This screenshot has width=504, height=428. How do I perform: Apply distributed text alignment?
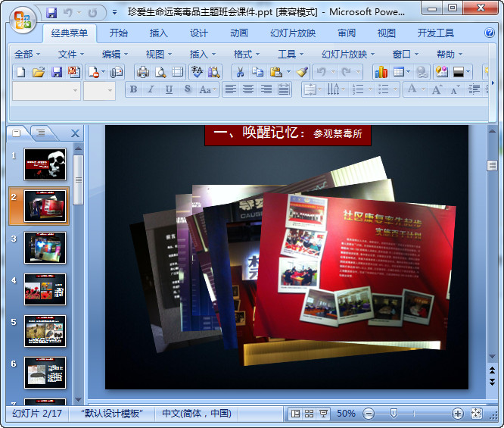[284, 89]
